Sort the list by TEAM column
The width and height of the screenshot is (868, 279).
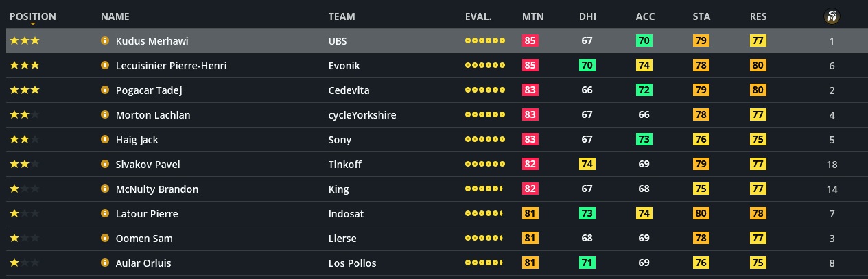tap(342, 16)
